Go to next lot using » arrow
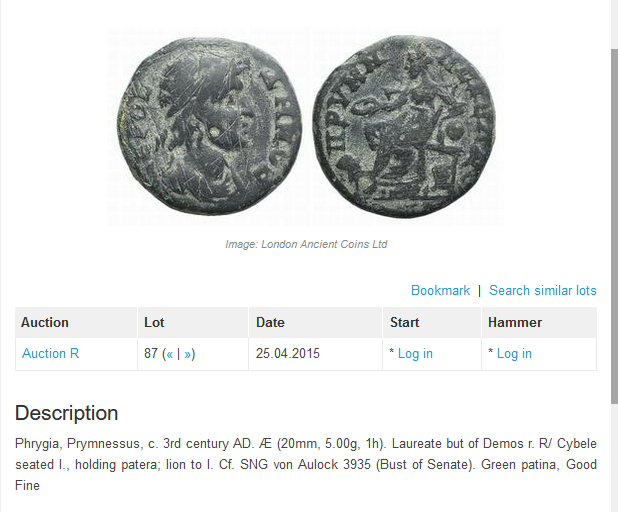Viewport: 618px width, 512px height. click(x=188, y=353)
